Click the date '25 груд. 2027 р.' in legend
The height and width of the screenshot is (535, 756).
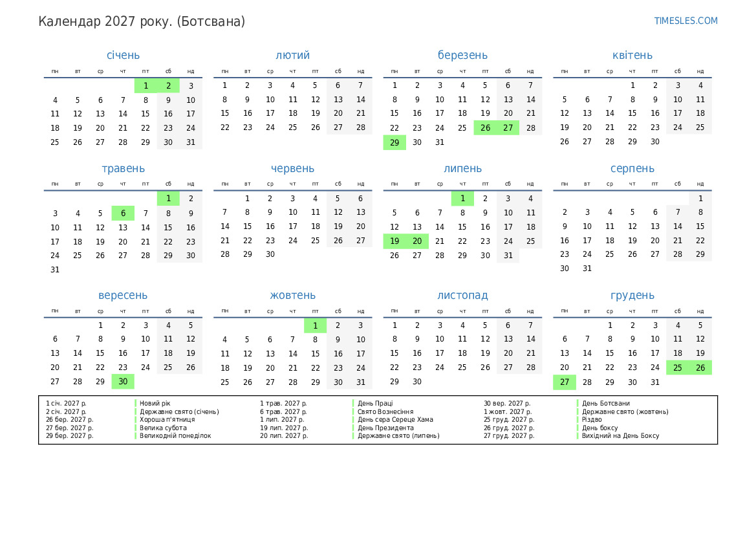coord(509,420)
